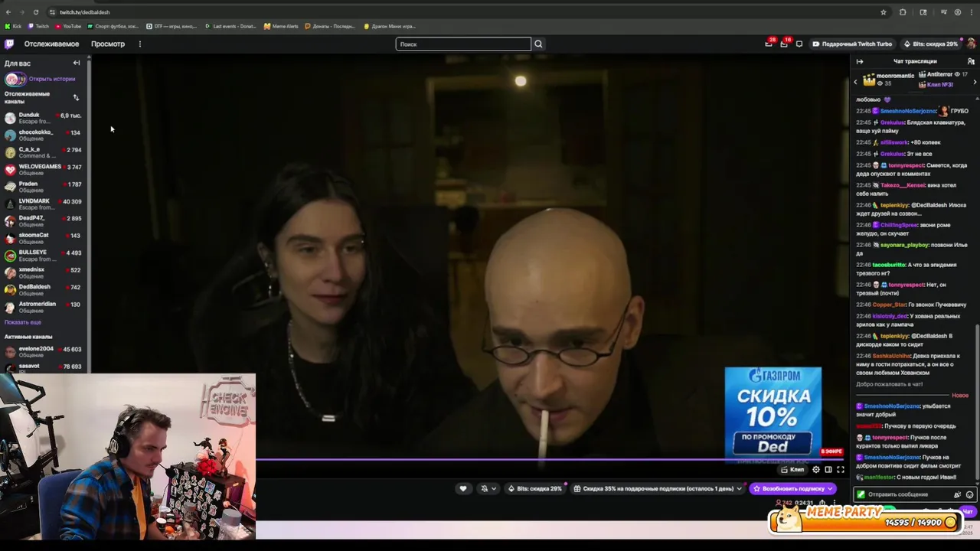Expand the gift subscription discount 35% dropdown
The height and width of the screenshot is (551, 980).
tap(658, 488)
